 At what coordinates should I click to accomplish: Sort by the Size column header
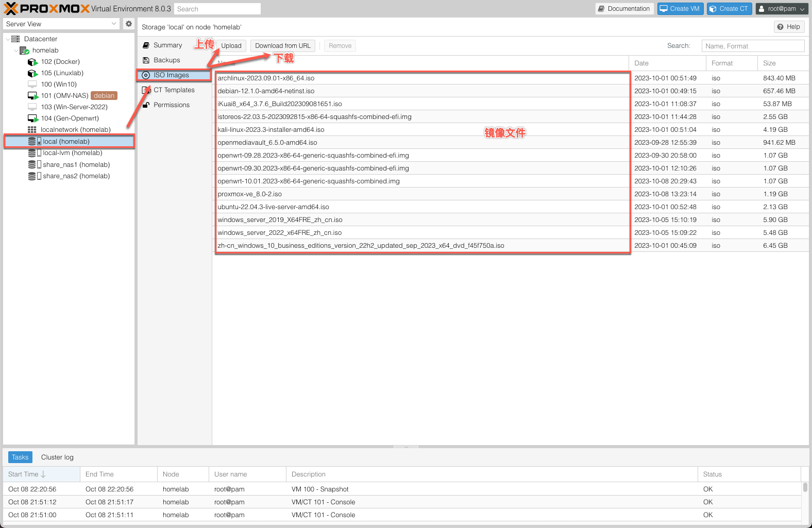point(783,63)
